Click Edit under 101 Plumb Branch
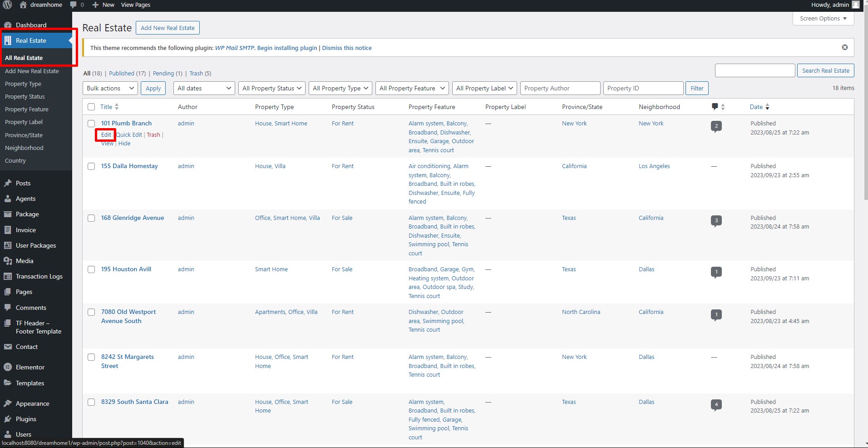This screenshot has height=448, width=868. [x=106, y=134]
